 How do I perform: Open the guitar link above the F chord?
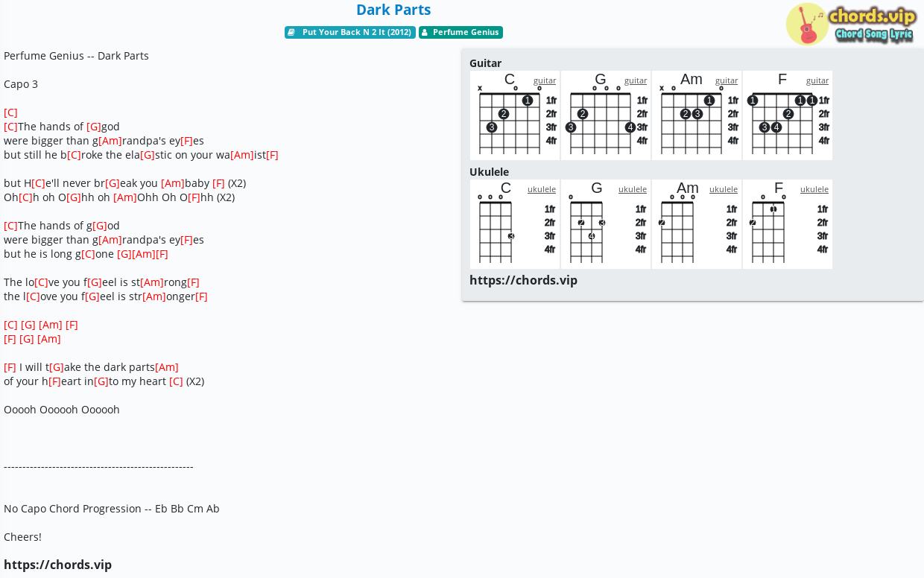(817, 80)
